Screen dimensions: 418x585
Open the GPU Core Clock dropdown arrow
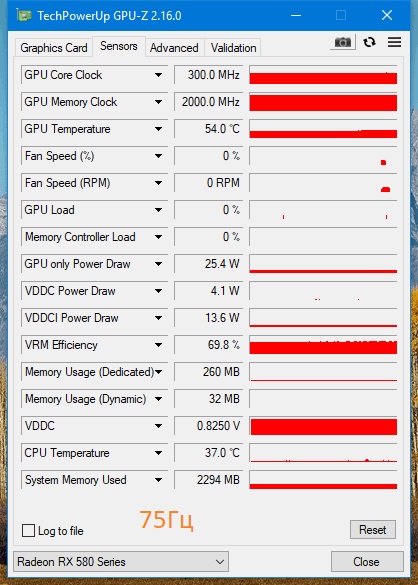tap(159, 75)
